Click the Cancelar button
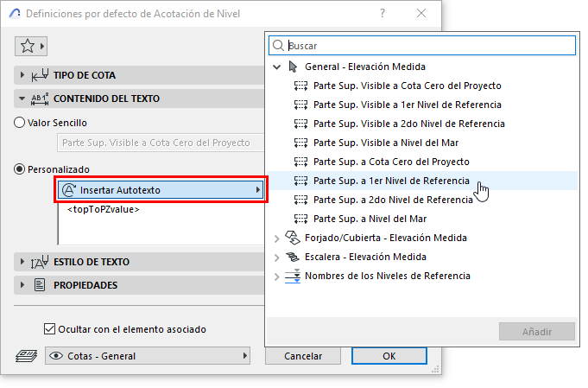 (x=303, y=356)
